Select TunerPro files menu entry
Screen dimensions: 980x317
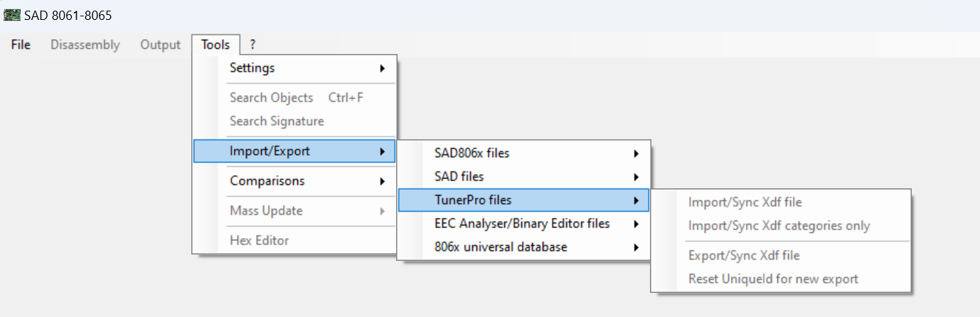[473, 200]
